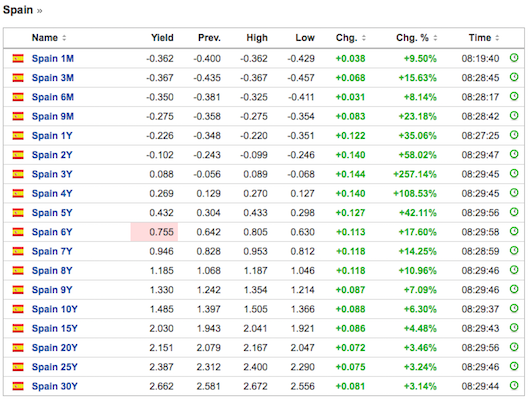The image size is (529, 401).
Task: Click the clock icon in Spain 9M row
Action: pos(513,116)
